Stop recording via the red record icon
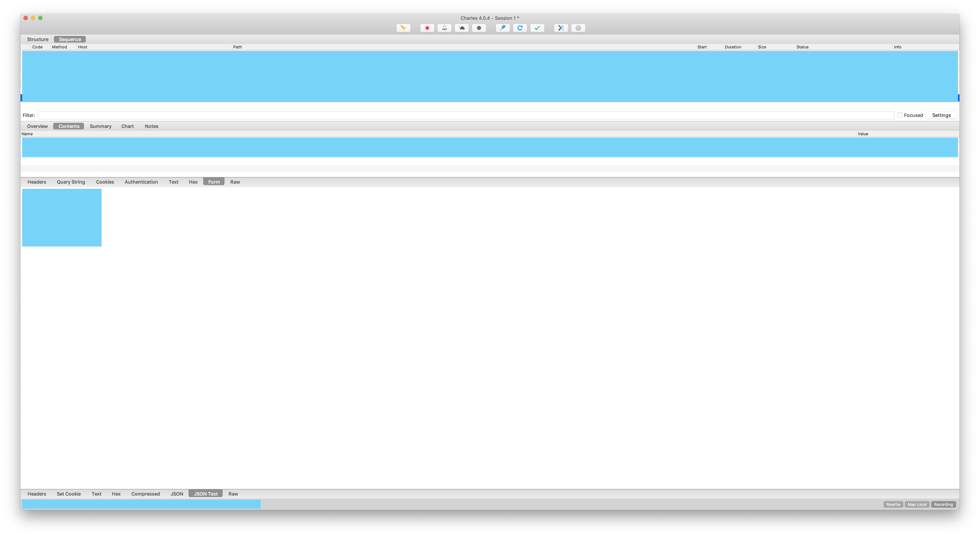 tap(427, 28)
